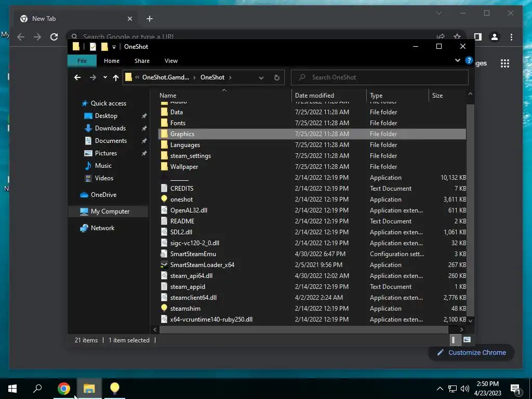Reload page in Chrome window
Image resolution: width=532 pixels, height=399 pixels.
pyautogui.click(x=54, y=37)
